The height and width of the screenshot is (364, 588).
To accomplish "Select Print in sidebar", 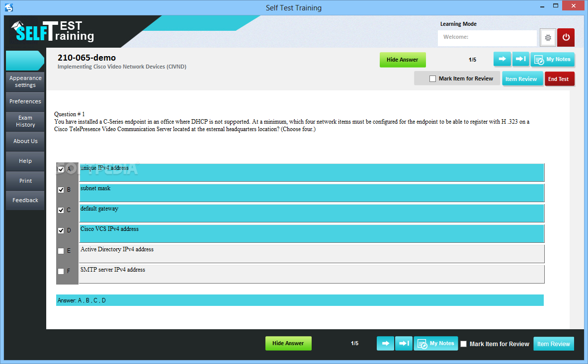I will (25, 180).
